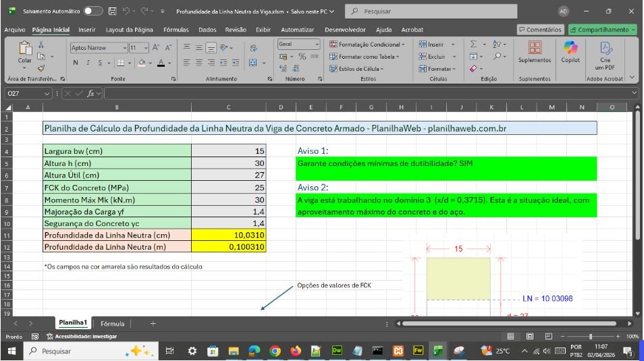644x361 pixels.
Task: Expand the Formatação Condicional menu
Action: click(x=367, y=45)
